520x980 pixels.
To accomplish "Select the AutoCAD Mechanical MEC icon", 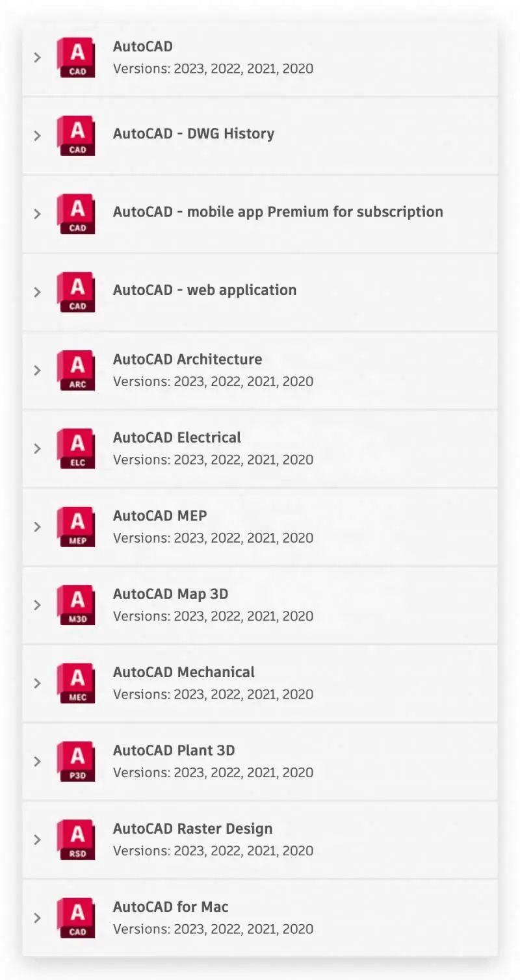I will point(75,683).
